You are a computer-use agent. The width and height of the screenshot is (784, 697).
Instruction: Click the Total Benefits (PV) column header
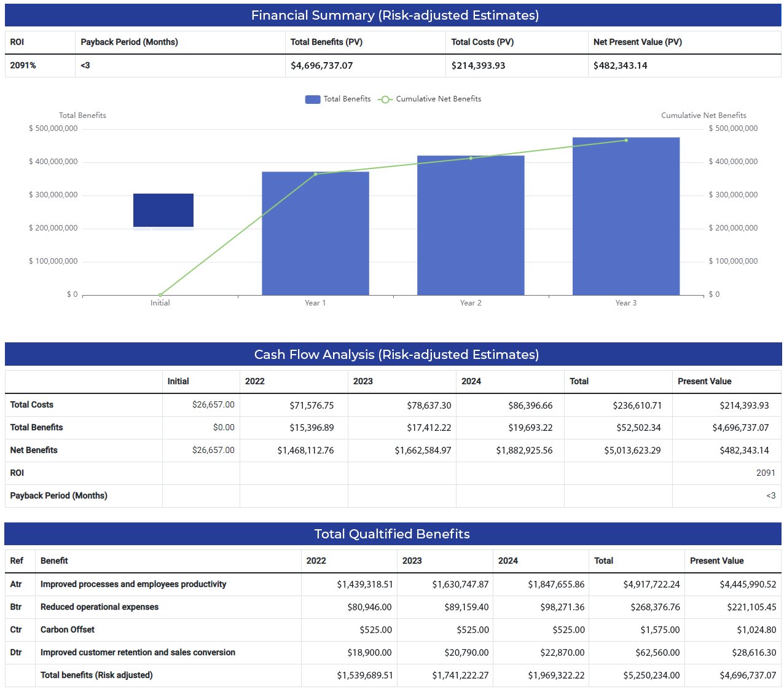tap(326, 42)
